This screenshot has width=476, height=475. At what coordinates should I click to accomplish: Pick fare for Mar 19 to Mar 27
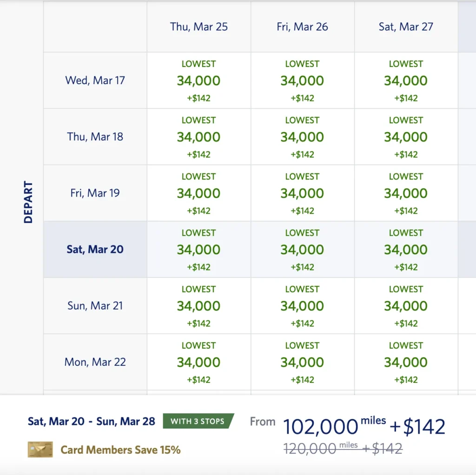coord(406,193)
